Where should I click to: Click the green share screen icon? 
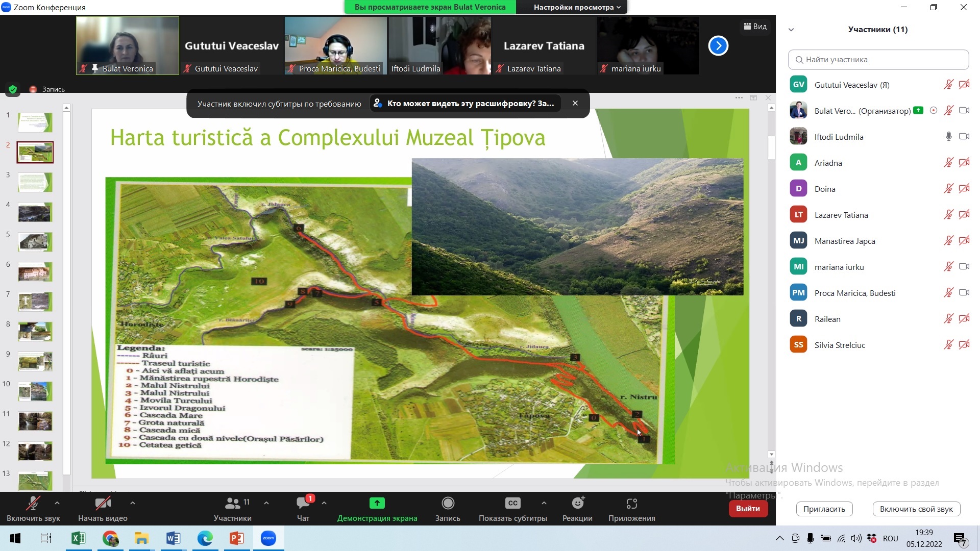coord(377,504)
